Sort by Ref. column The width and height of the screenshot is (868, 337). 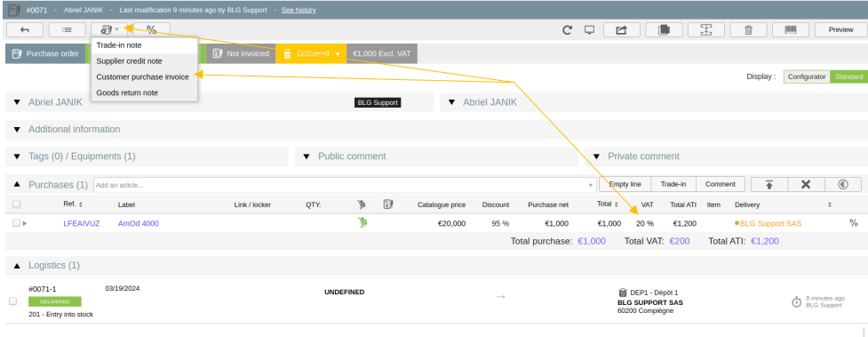pos(73,205)
